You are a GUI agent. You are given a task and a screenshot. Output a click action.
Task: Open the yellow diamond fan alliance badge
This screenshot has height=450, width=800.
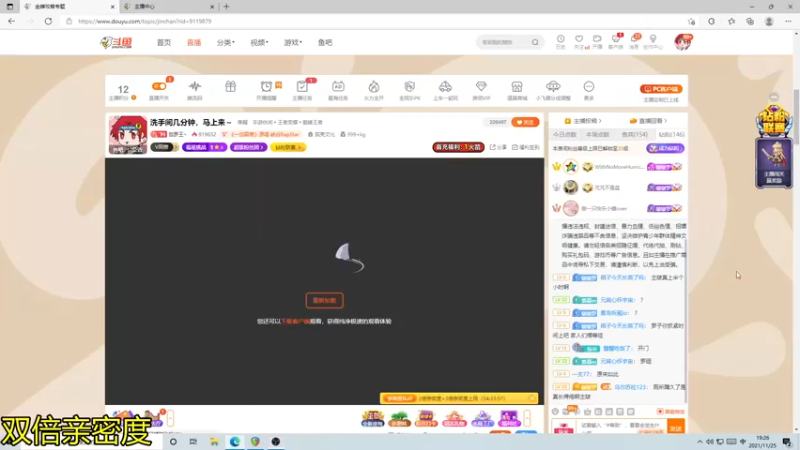288,147
